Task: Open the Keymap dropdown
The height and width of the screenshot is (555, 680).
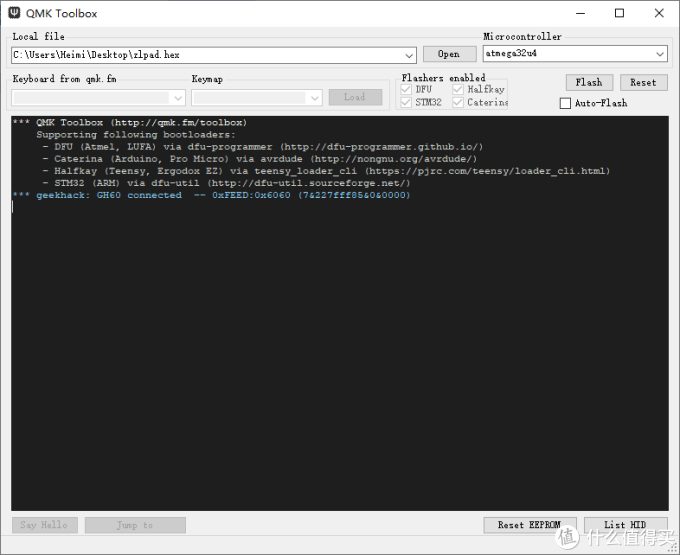Action: click(314, 97)
